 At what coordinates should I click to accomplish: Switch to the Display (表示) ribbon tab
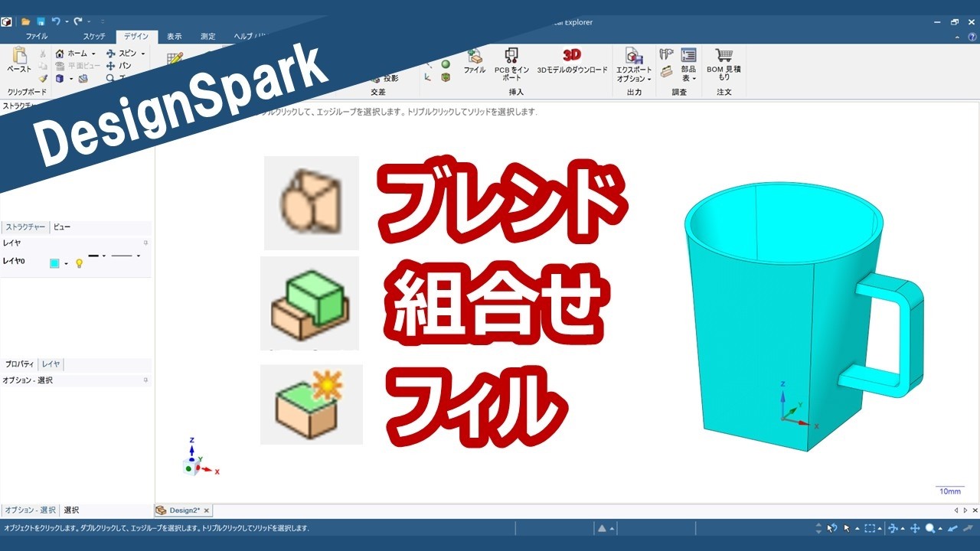(175, 36)
